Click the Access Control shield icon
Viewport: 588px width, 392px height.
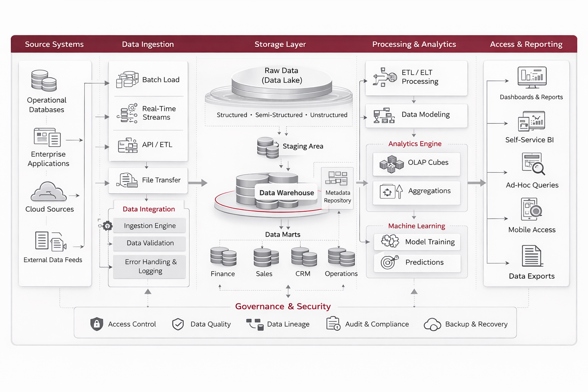(96, 324)
